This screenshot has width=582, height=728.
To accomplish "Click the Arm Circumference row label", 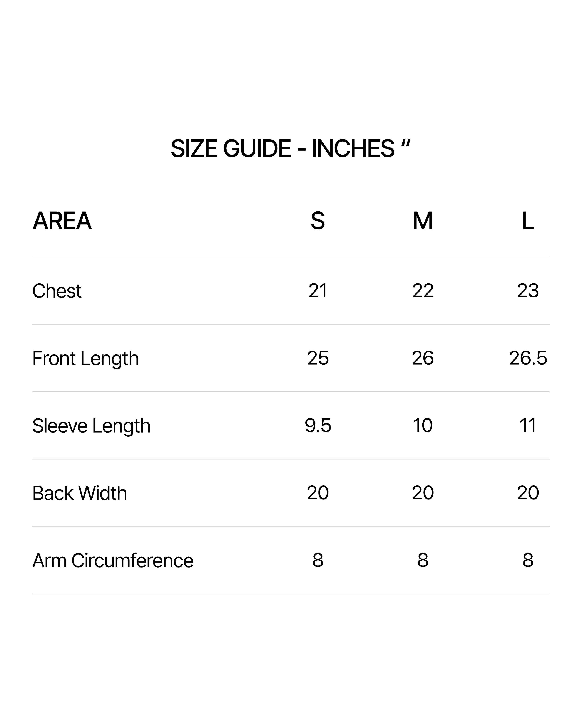I will point(113,561).
